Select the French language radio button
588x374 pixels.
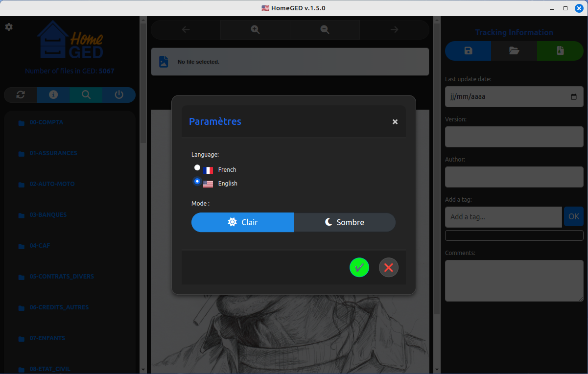[197, 167]
